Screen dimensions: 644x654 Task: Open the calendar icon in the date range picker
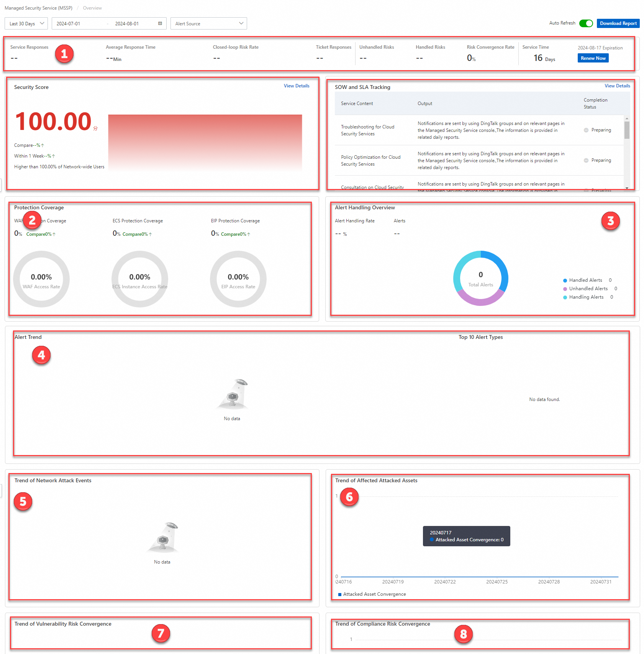pos(160,23)
